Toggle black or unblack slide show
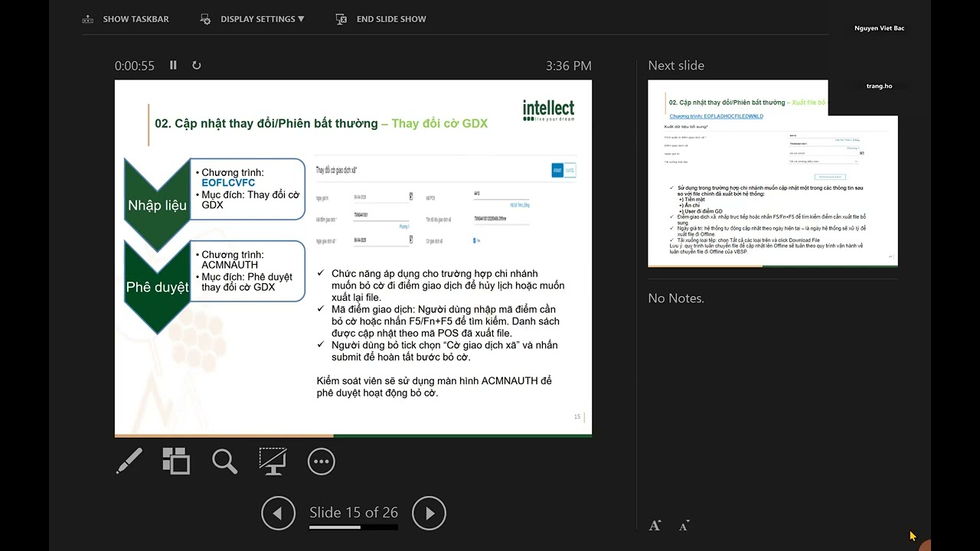 273,461
